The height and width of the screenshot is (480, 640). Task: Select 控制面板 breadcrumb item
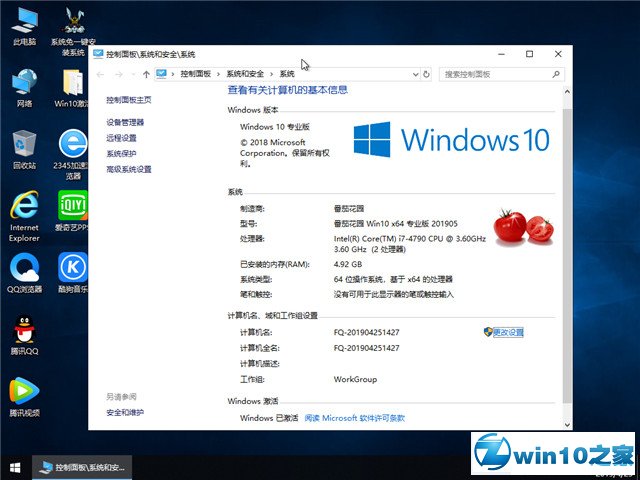coord(196,74)
